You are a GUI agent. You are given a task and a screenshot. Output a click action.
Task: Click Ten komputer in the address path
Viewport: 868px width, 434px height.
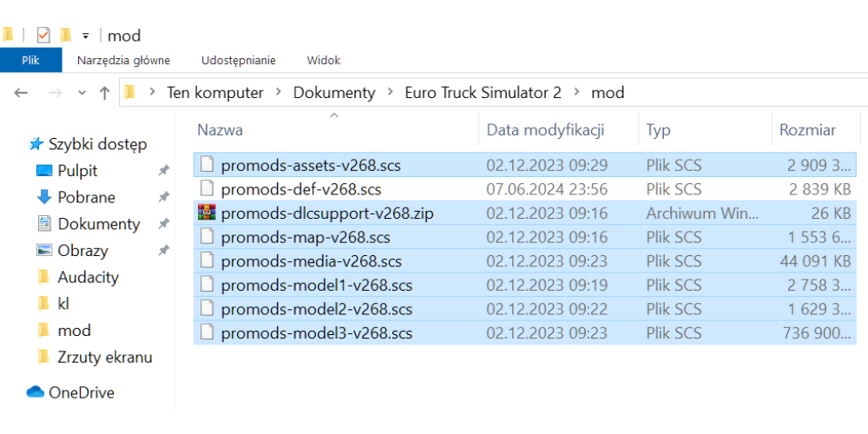click(215, 93)
